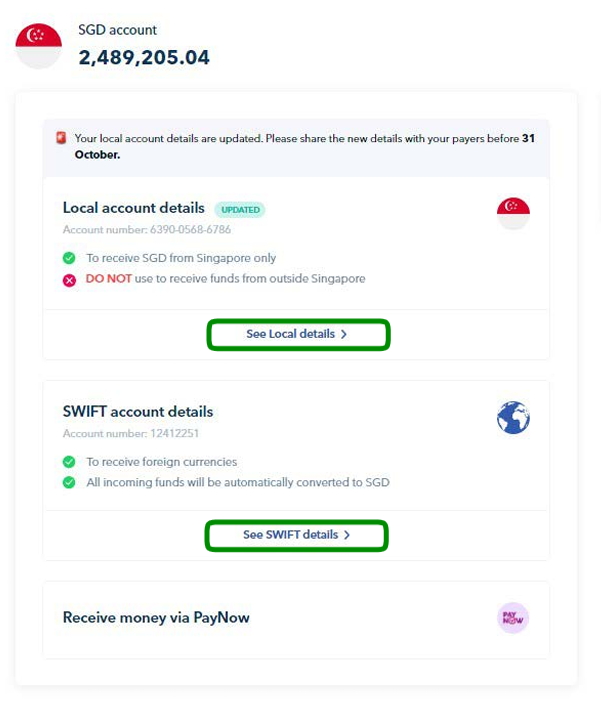Select local account number 6390-0568-6786

[x=190, y=230]
